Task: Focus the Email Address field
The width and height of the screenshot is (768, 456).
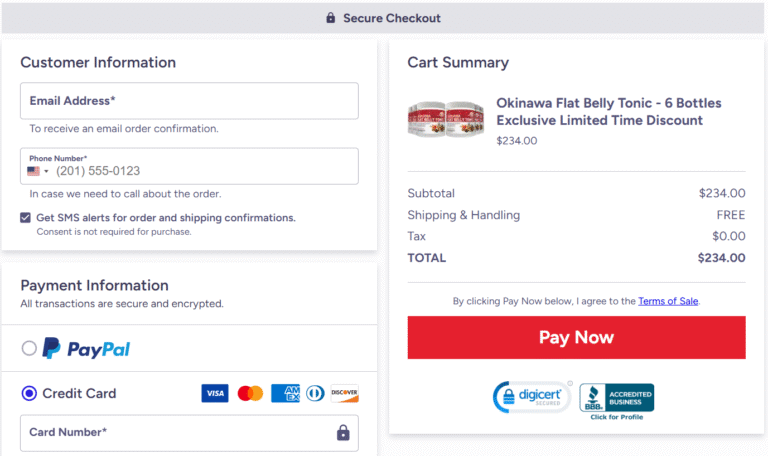Action: coord(189,101)
